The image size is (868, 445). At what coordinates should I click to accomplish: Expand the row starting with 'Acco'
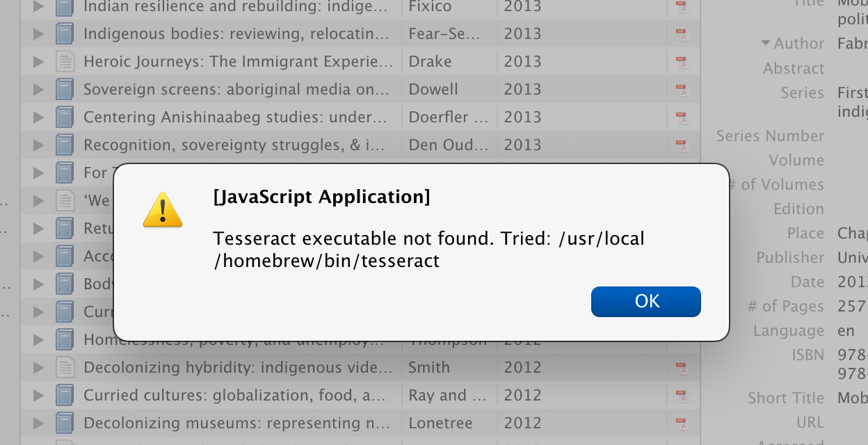38,256
